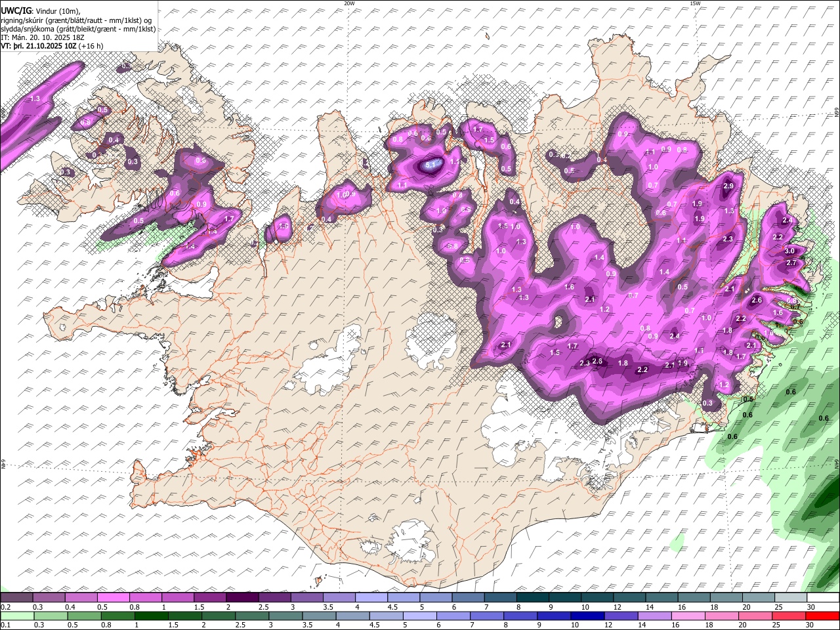The width and height of the screenshot is (840, 630).
Task: Click the UWC/IG title text
Action: pos(16,10)
